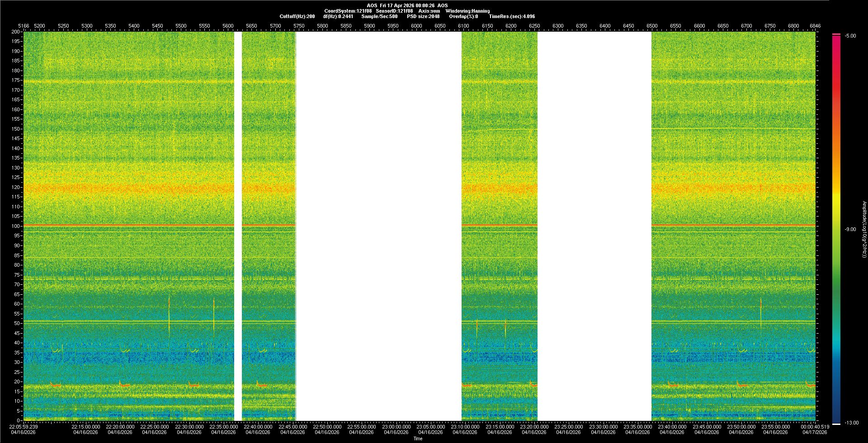The height and width of the screenshot is (443, 868).
Task: Click the time label 23:20:00.000
Action: pyautogui.click(x=534, y=427)
